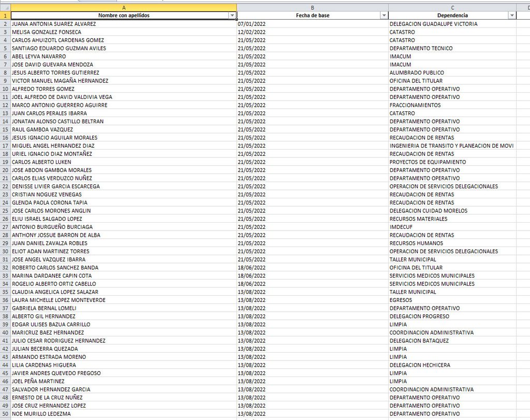The height and width of the screenshot is (420, 530).
Task: Open the filter dropdown for Fecha de base
Action: 384,16
